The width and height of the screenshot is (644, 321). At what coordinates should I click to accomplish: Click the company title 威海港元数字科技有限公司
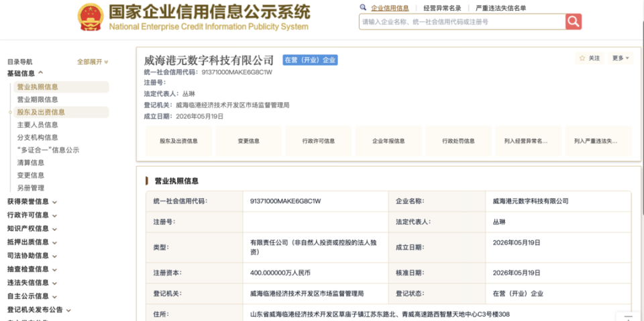pyautogui.click(x=209, y=60)
